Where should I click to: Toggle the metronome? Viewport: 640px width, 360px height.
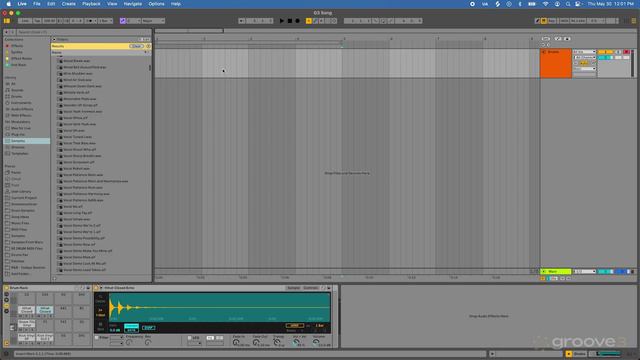(x=90, y=21)
